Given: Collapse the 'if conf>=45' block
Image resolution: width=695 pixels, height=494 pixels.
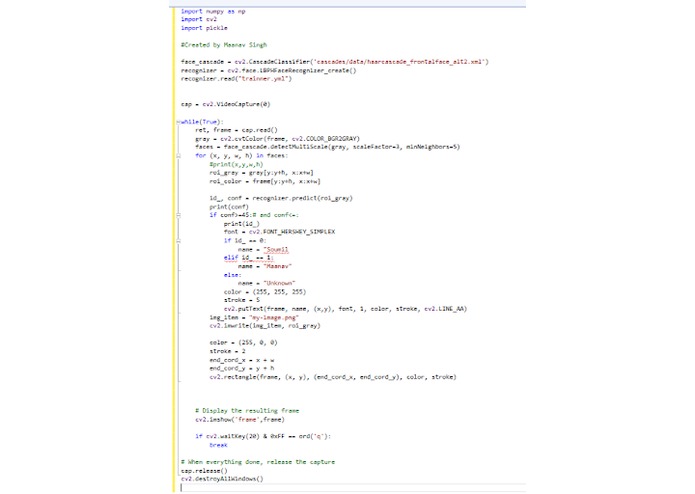Looking at the screenshot, I should click(179, 215).
